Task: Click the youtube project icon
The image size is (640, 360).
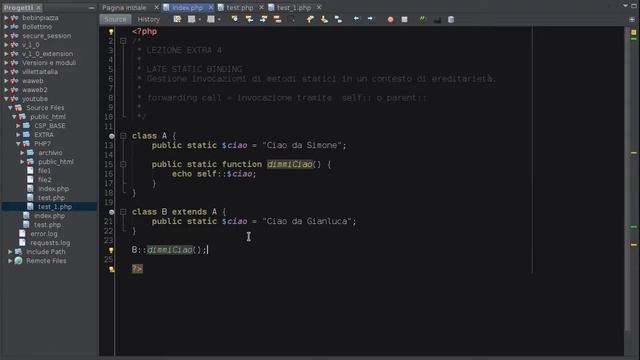Action: click(x=15, y=99)
